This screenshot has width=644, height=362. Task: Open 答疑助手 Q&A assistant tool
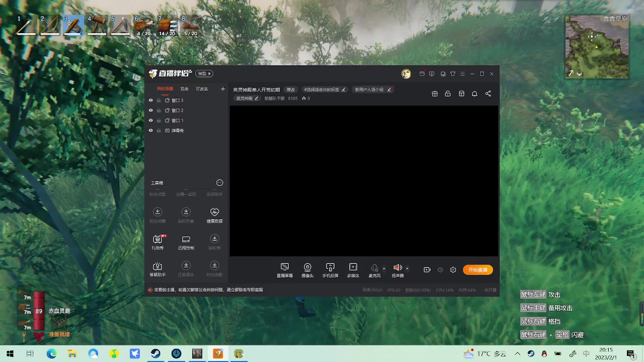click(157, 269)
